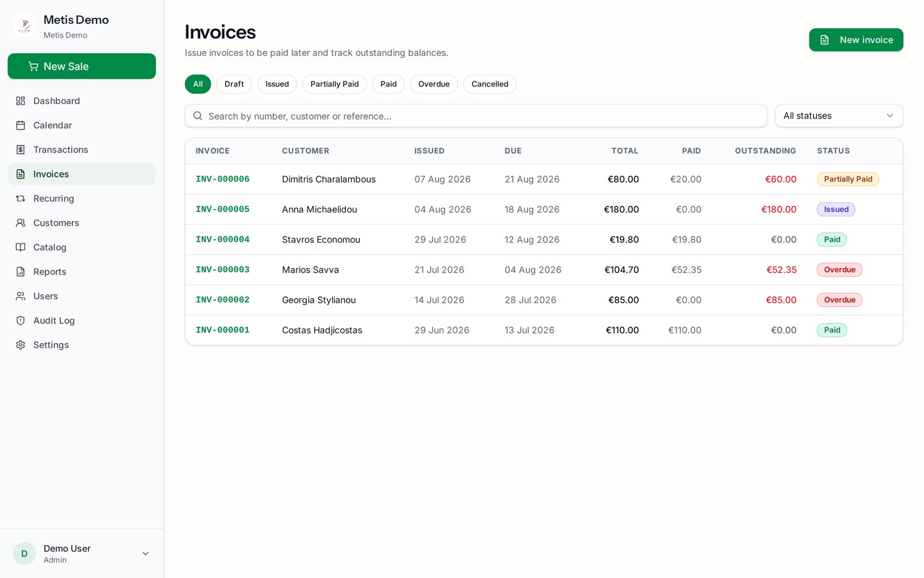Screen dimensions: 924x578
Task: Select the Paid filter tab
Action: [x=389, y=84]
